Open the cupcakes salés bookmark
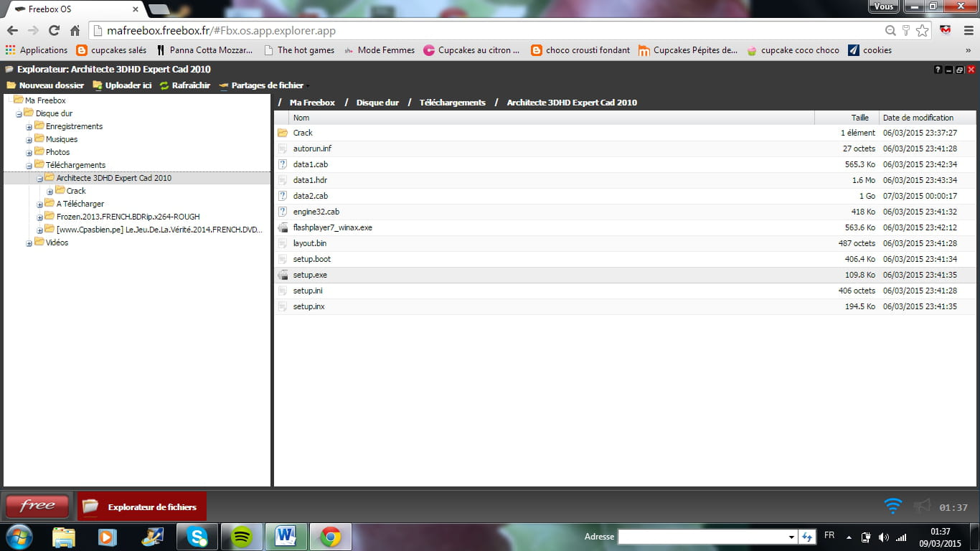This screenshot has width=980, height=551. point(111,50)
